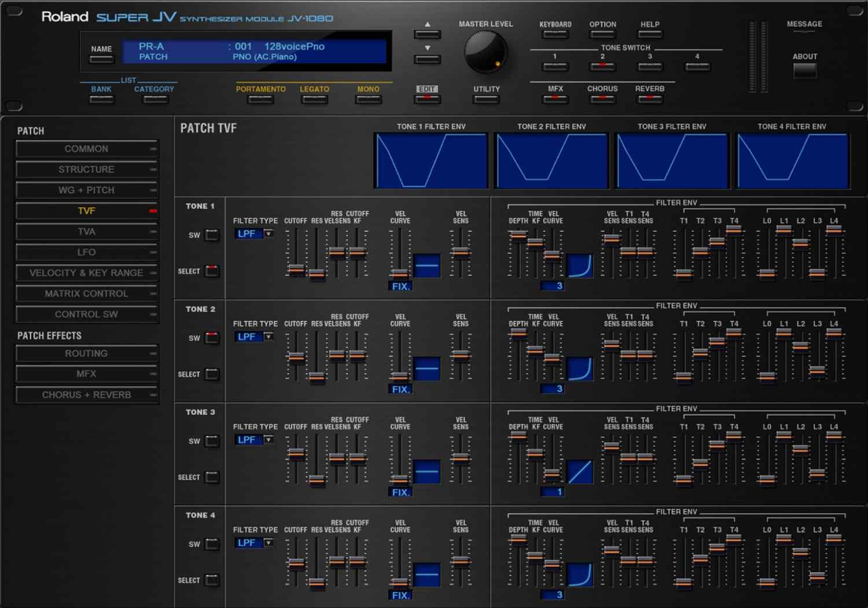Switch off TONE SWITCH 2
This screenshot has width=868, height=608.
(602, 67)
